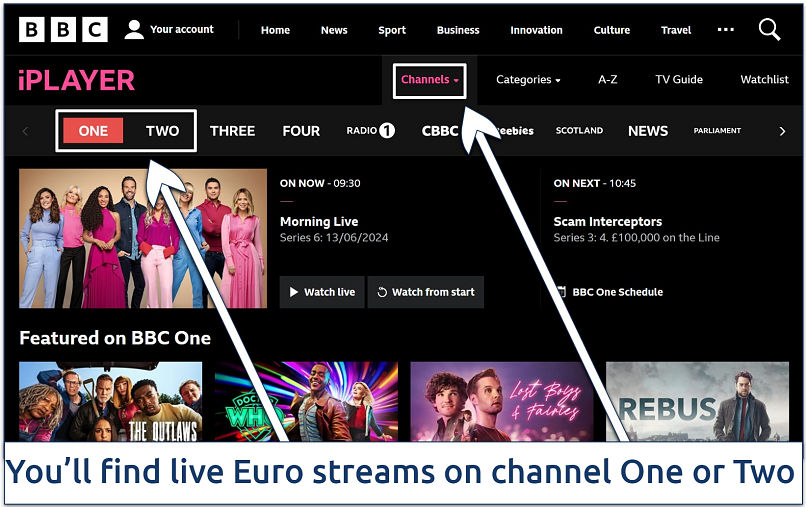This screenshot has height=507, width=806.
Task: Go to Innovation in top navigation
Action: coord(536,30)
